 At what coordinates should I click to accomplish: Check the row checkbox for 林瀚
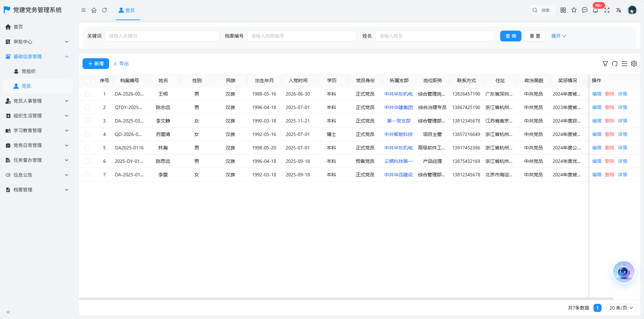click(88, 148)
